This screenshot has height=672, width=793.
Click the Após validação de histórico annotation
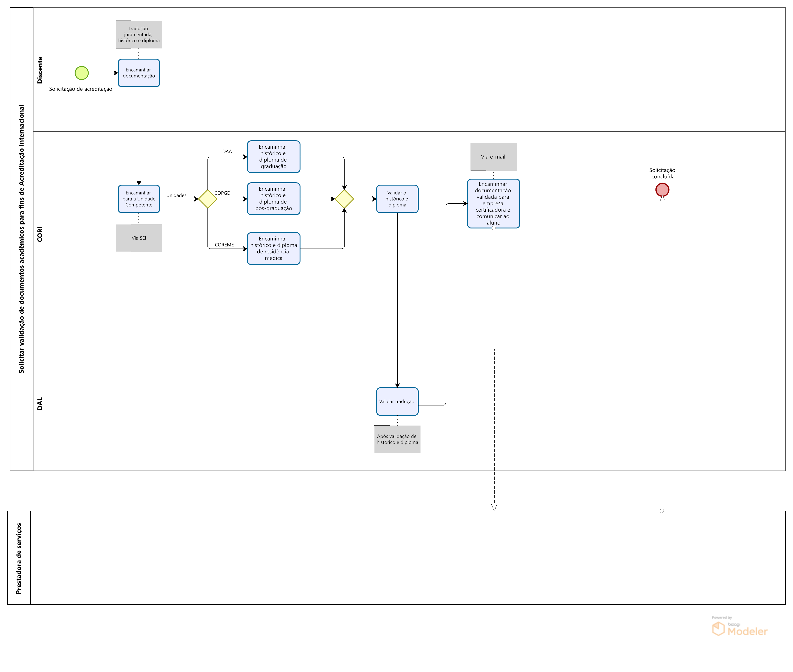click(397, 439)
